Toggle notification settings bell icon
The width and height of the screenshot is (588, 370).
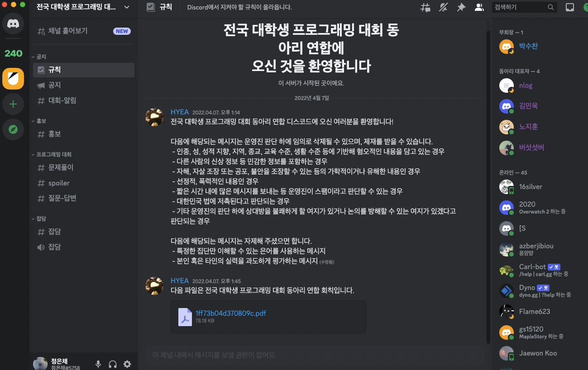point(443,7)
